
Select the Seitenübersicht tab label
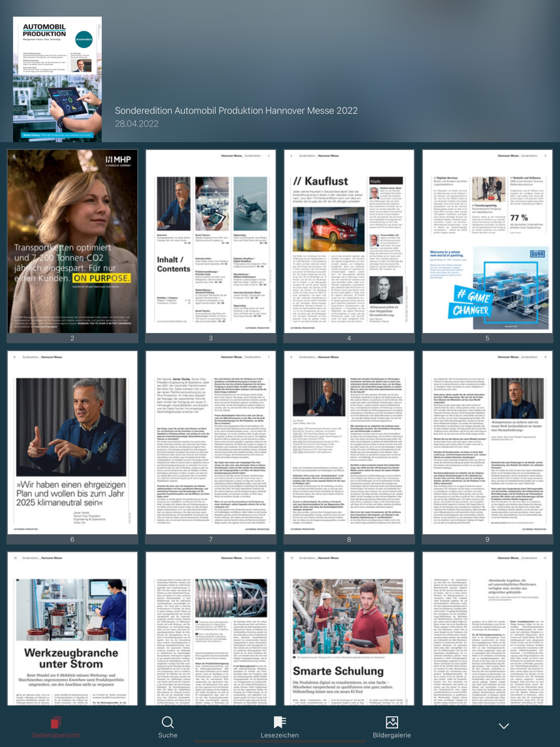(x=56, y=735)
